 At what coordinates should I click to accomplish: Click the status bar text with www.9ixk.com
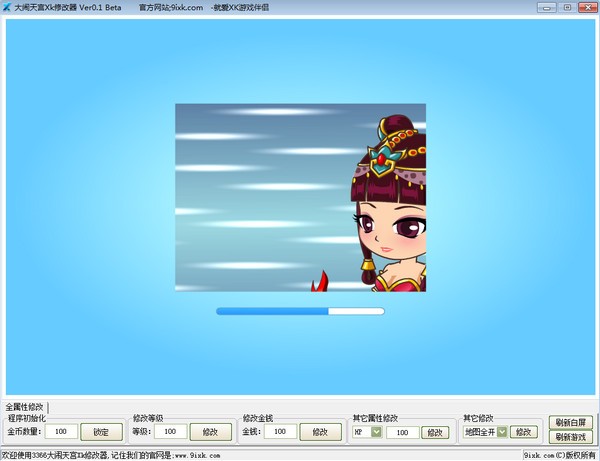(x=111, y=455)
